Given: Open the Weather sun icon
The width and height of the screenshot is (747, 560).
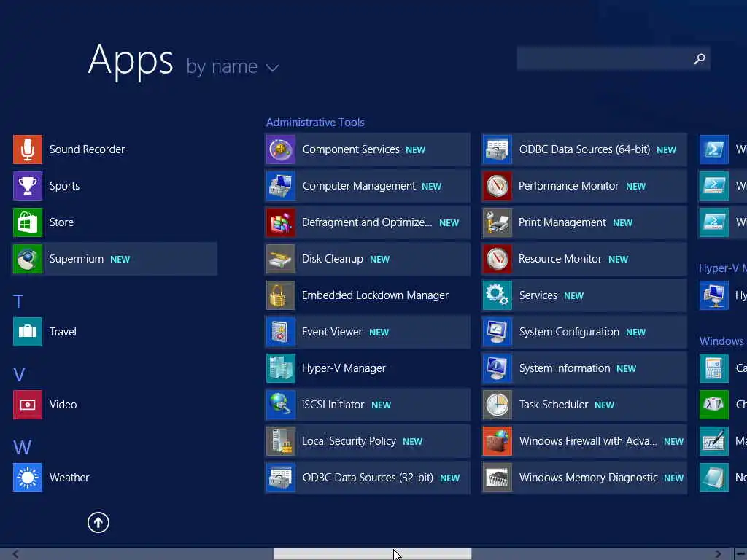Looking at the screenshot, I should (x=28, y=477).
